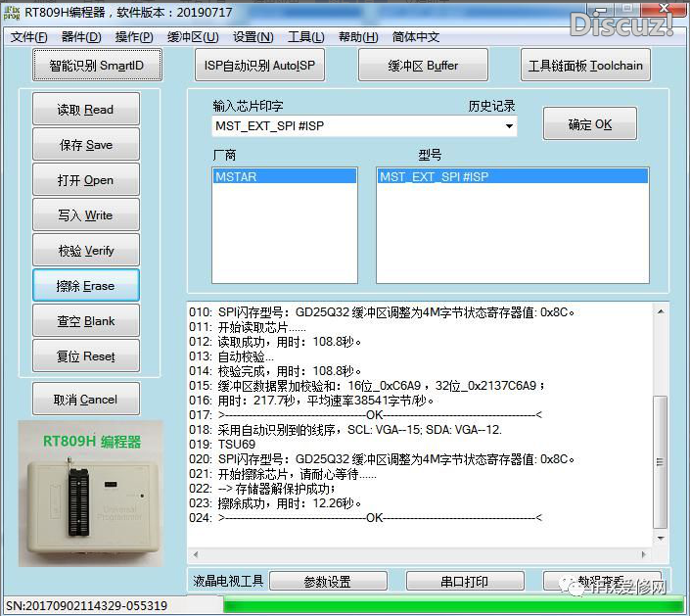The height and width of the screenshot is (616, 690).
Task: Open the 帮助(H) menu
Action: point(358,37)
